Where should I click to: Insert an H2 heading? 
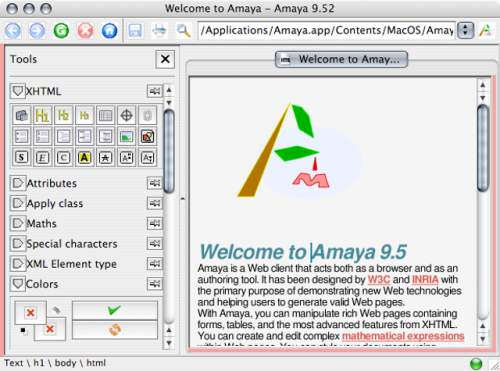point(63,116)
